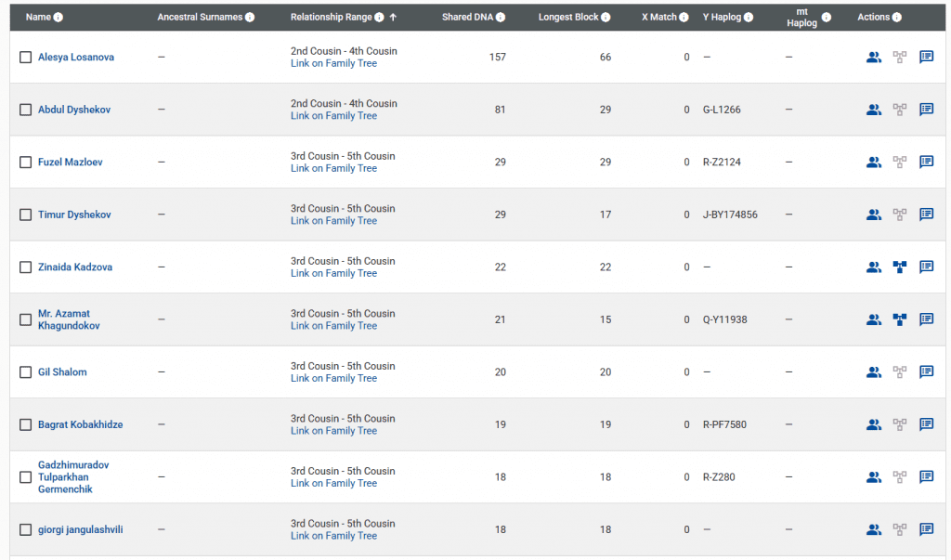Open Mr. Azamat Khagundokov's family tree icon
951x560 pixels.
click(899, 319)
